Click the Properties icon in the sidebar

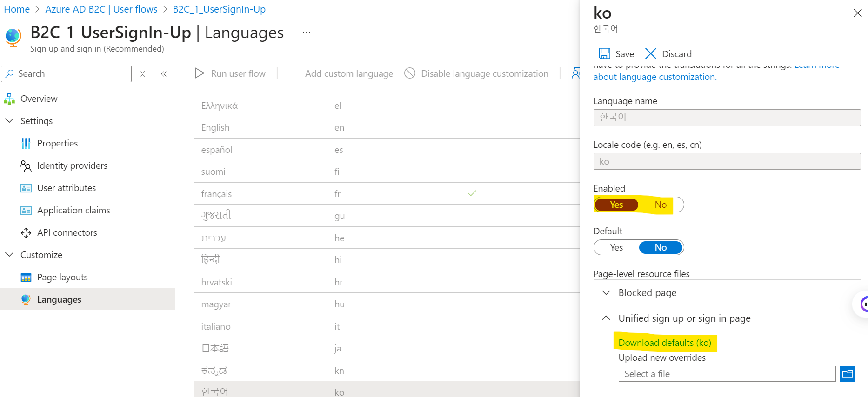pos(26,143)
